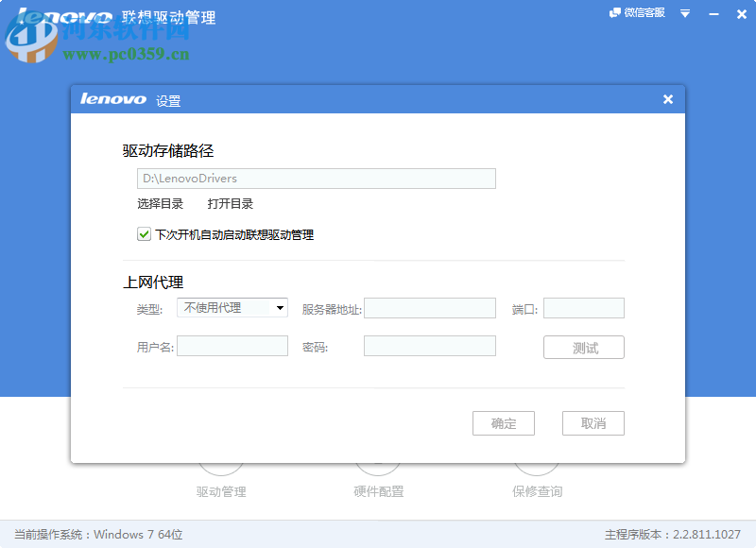Click the 端口 port input field
Image resolution: width=756 pixels, height=548 pixels.
coord(583,307)
